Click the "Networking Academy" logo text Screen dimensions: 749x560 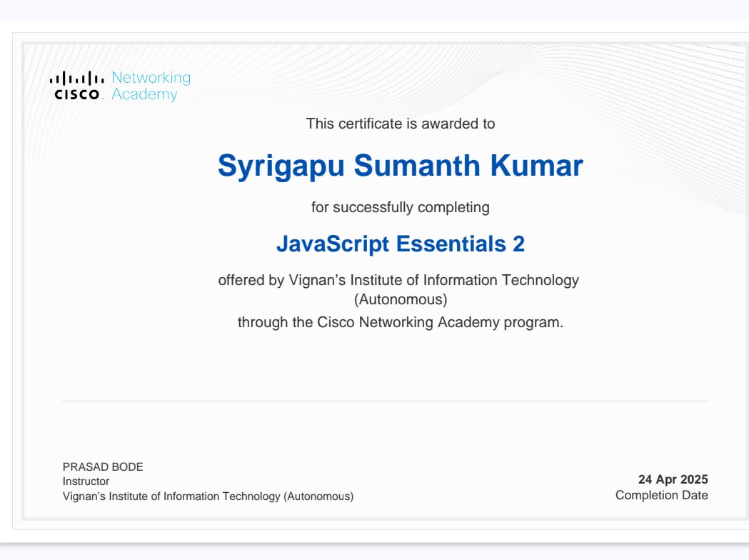[x=151, y=86]
